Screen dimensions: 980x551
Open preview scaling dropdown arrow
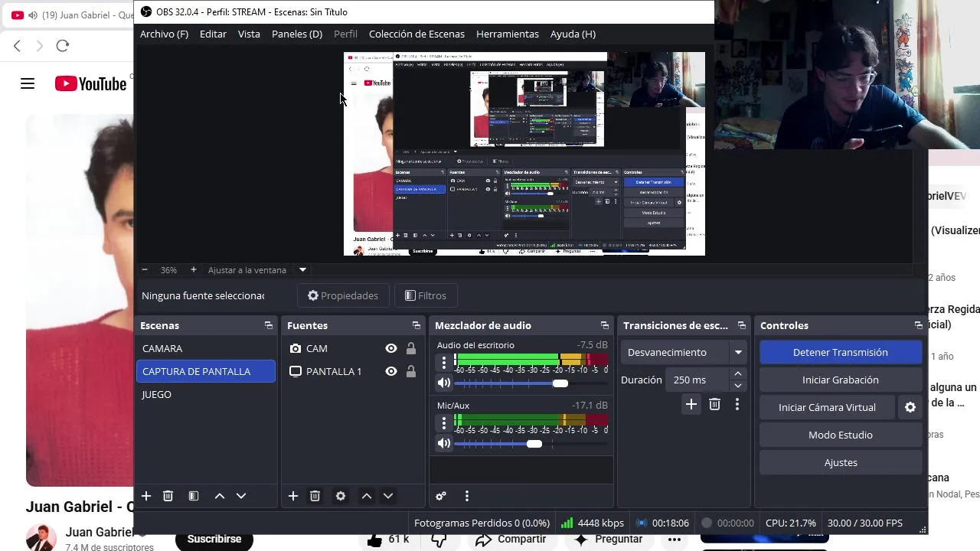302,269
